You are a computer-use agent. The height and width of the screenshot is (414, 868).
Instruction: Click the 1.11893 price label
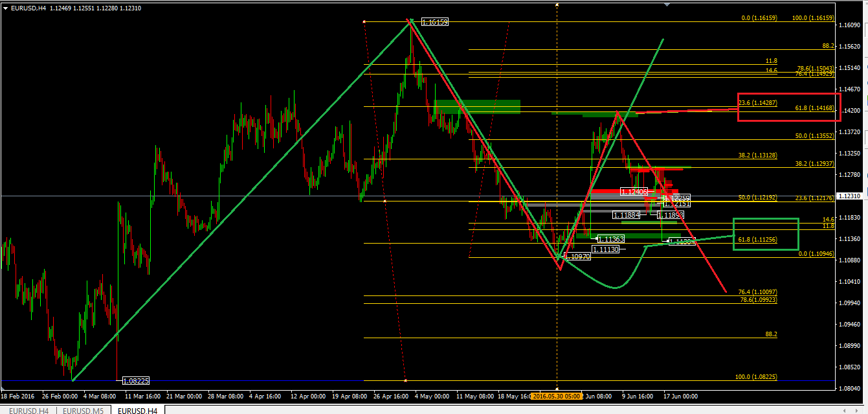(x=671, y=215)
